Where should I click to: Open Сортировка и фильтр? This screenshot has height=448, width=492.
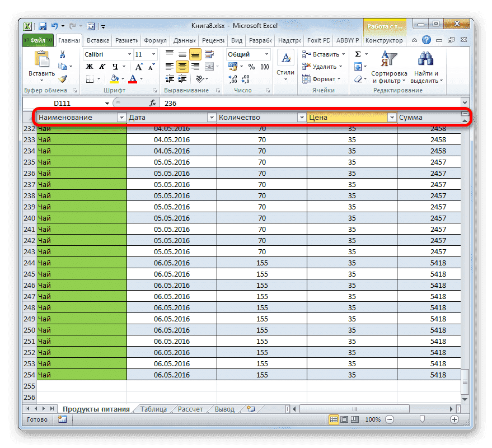pyautogui.click(x=389, y=67)
